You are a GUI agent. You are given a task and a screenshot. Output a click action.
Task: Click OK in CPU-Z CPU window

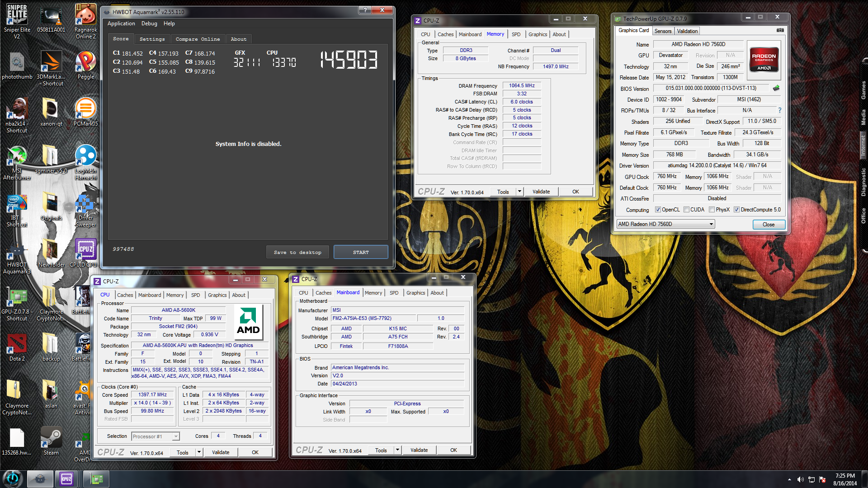[x=255, y=452]
